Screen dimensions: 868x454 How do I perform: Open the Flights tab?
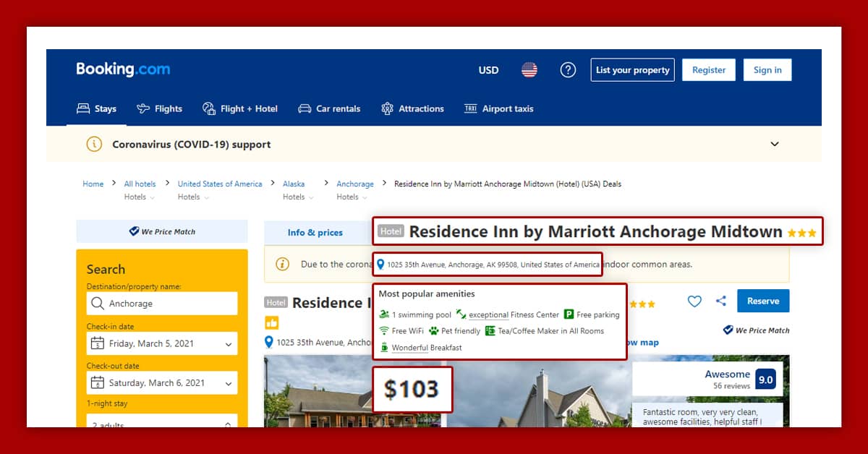click(159, 108)
